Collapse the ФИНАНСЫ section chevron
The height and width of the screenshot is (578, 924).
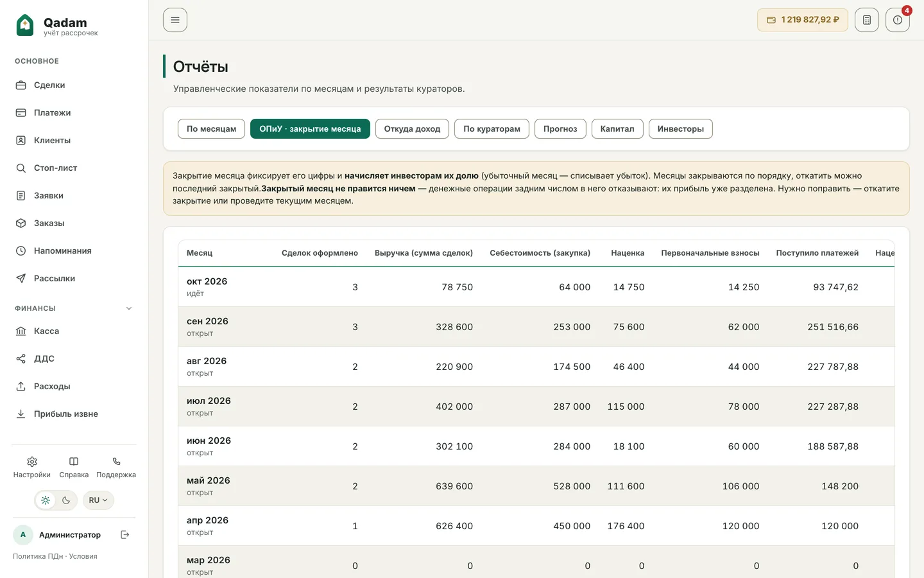(129, 308)
